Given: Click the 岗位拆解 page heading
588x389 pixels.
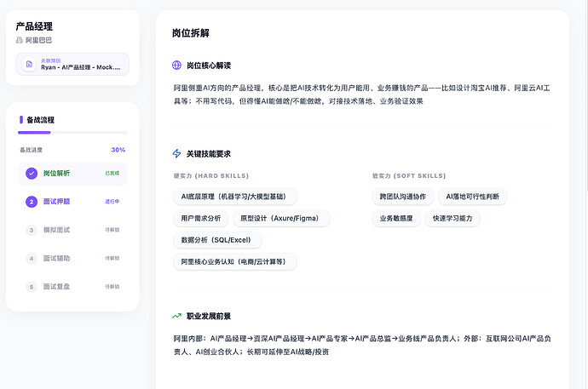Looking at the screenshot, I should pyautogui.click(x=191, y=33).
